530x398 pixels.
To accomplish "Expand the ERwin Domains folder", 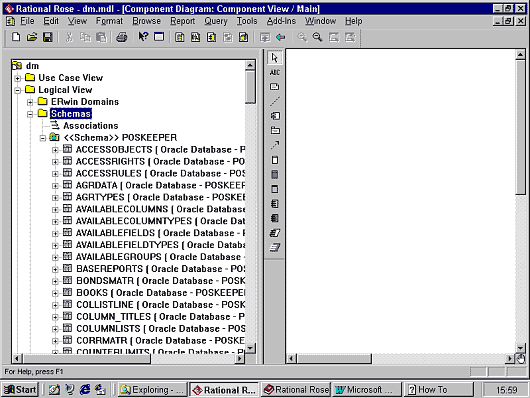I will click(30, 102).
